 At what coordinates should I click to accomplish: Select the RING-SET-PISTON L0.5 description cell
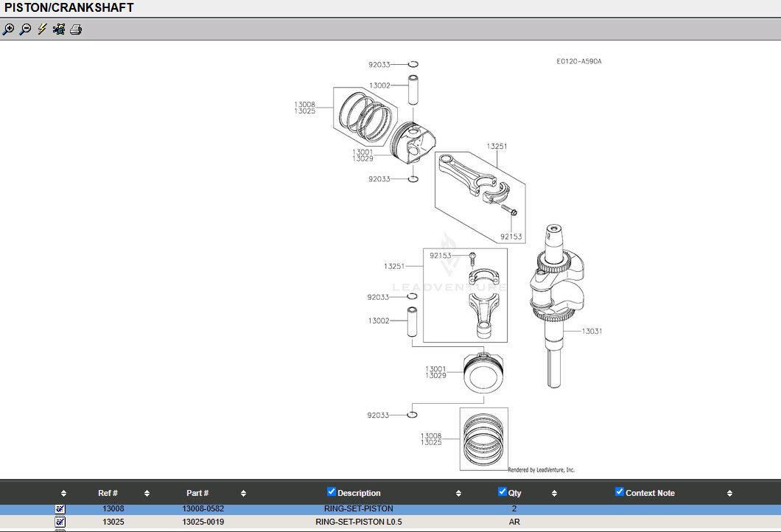click(359, 522)
